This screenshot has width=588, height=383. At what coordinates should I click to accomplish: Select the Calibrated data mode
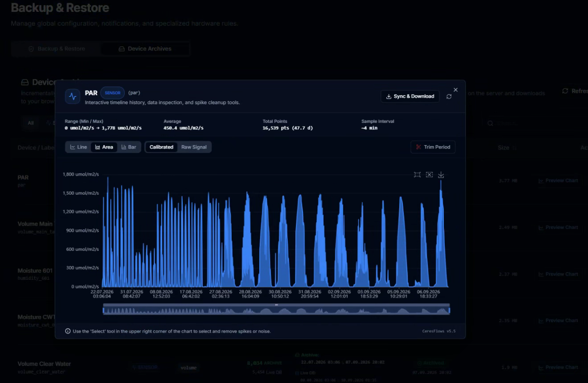pyautogui.click(x=161, y=147)
